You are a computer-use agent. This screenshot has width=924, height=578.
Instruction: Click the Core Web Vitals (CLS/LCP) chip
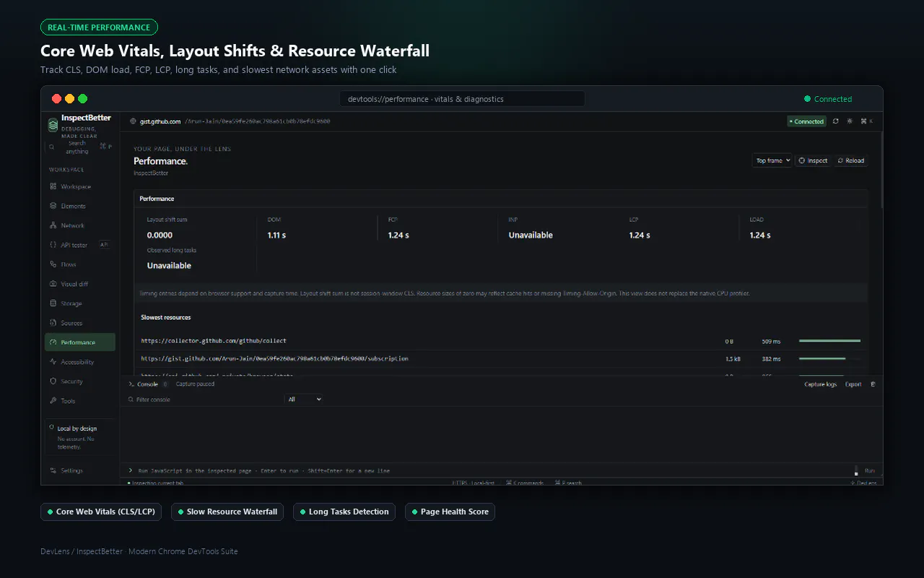click(101, 512)
